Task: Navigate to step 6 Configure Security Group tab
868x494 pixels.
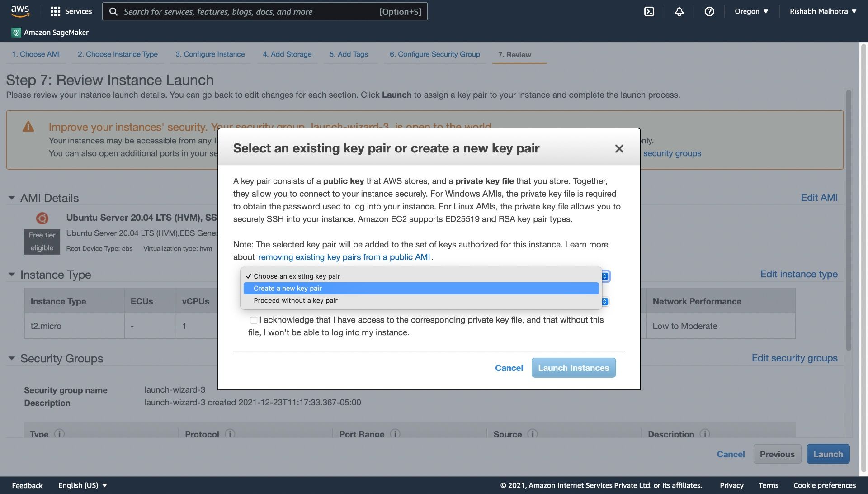Action: coord(434,54)
